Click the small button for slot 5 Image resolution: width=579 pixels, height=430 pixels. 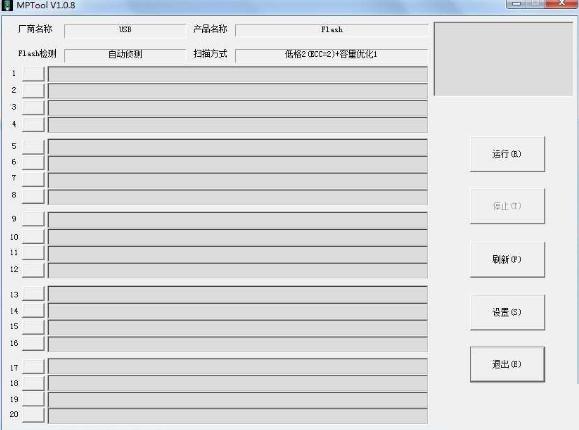point(33,147)
